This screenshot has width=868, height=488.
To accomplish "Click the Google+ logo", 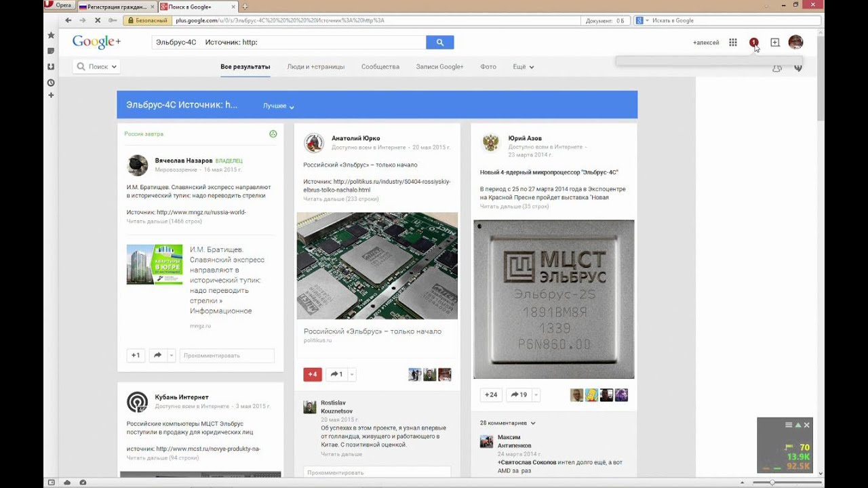I will click(96, 42).
